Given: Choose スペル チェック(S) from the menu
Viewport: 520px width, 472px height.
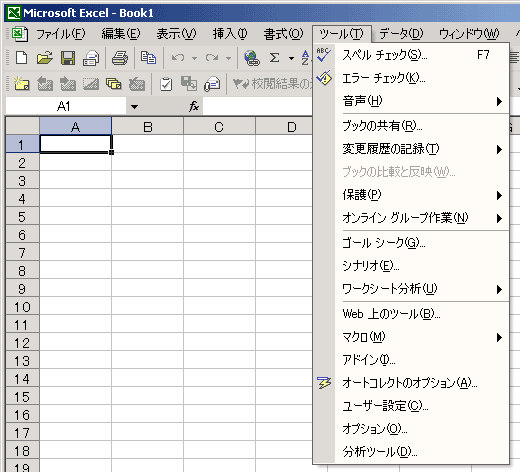Looking at the screenshot, I should click(x=411, y=55).
